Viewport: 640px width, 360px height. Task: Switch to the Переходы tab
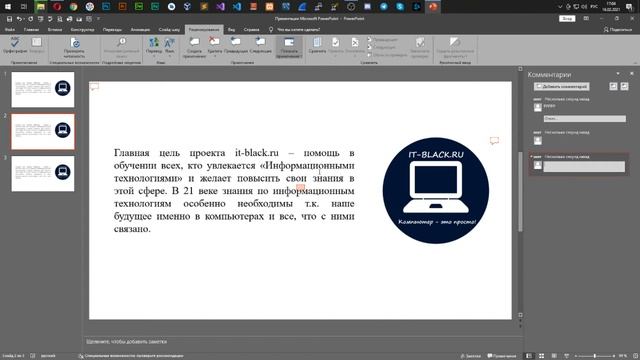tap(112, 29)
